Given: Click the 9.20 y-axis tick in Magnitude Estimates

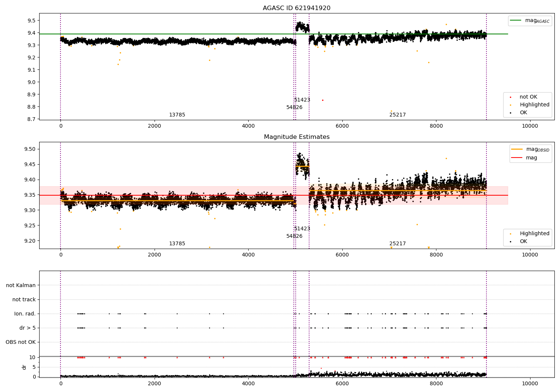Looking at the screenshot, I should (30, 241).
